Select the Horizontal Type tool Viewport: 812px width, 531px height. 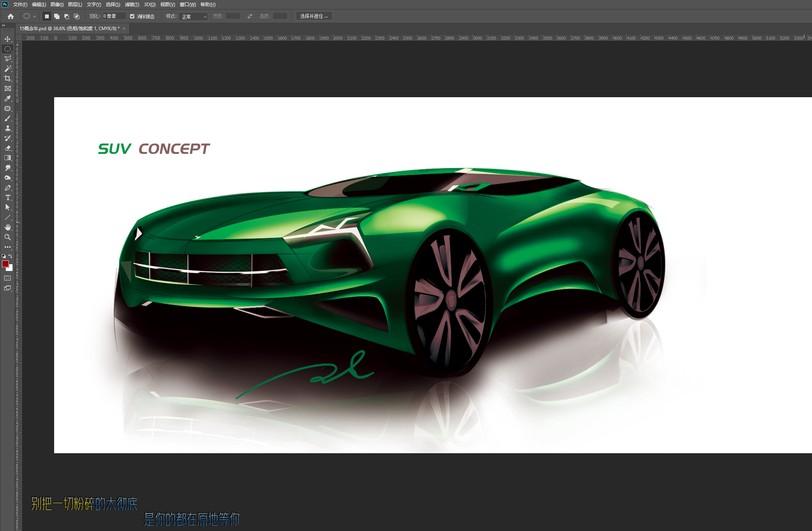click(8, 198)
